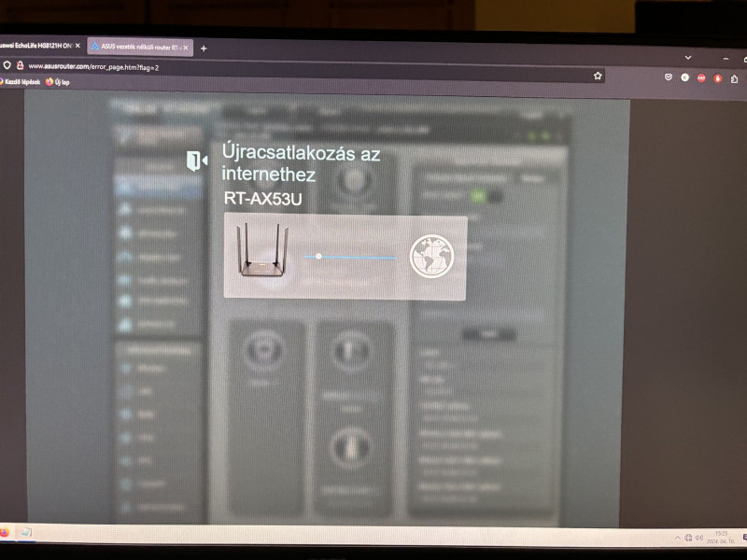Screen dimensions: 747x560
Task: Click the red flame extension icon
Action: point(718,78)
